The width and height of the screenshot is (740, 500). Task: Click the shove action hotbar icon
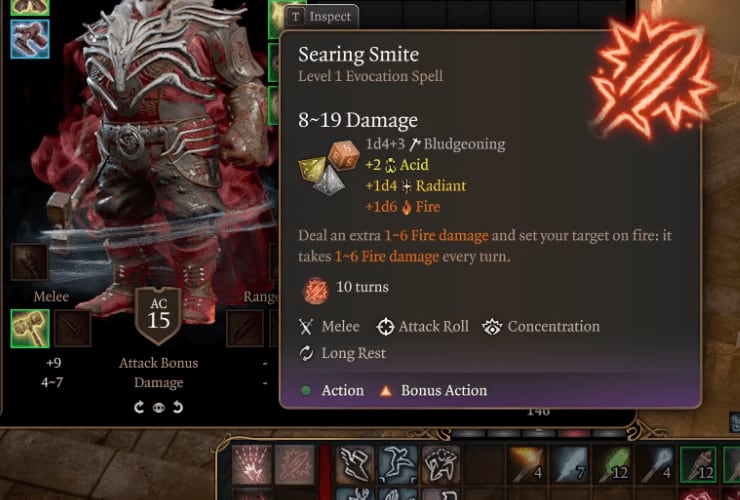click(x=440, y=465)
